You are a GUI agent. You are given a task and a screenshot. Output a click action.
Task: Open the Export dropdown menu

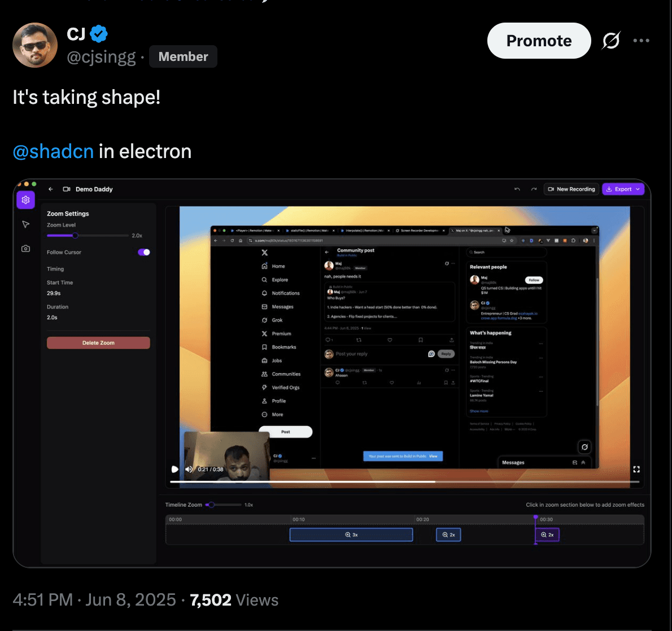[623, 189]
